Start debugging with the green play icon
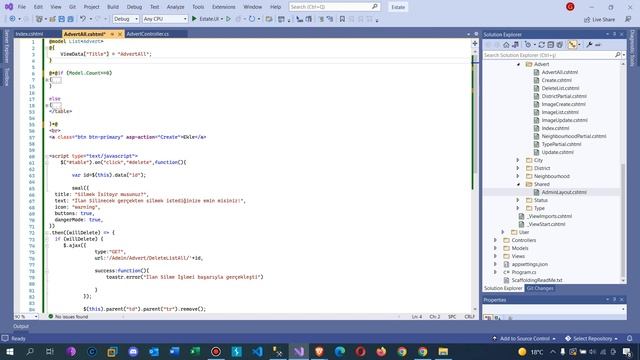 pyautogui.click(x=194, y=19)
